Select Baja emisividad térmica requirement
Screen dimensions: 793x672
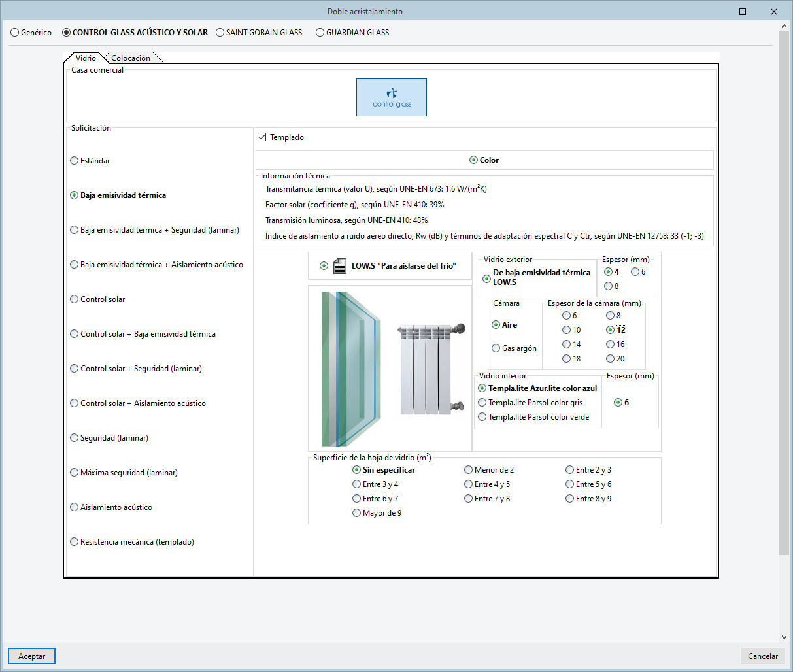pyautogui.click(x=118, y=195)
